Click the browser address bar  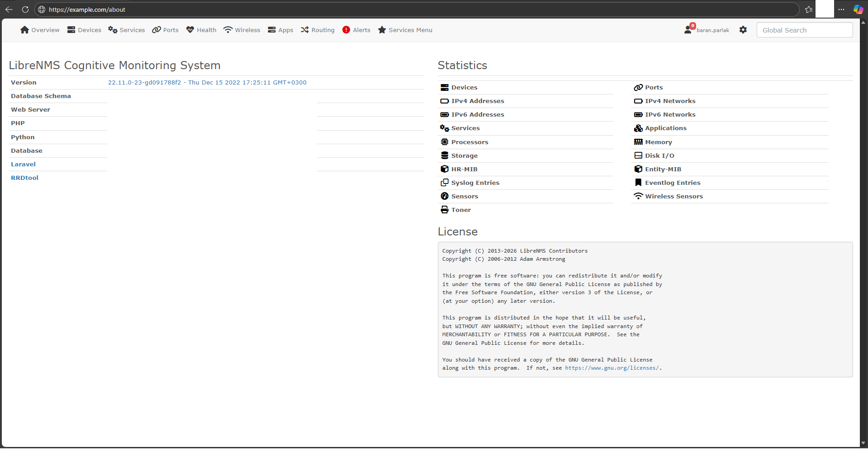point(416,9)
